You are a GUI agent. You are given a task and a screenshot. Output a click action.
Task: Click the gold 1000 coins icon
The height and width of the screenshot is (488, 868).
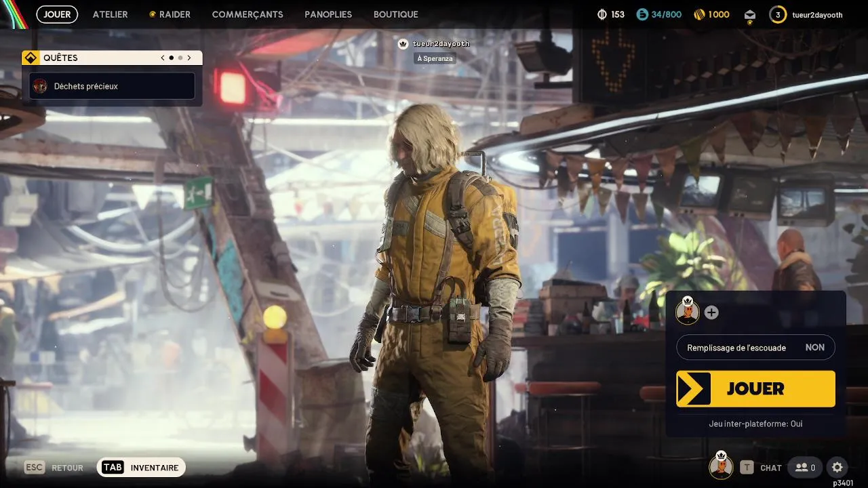699,14
